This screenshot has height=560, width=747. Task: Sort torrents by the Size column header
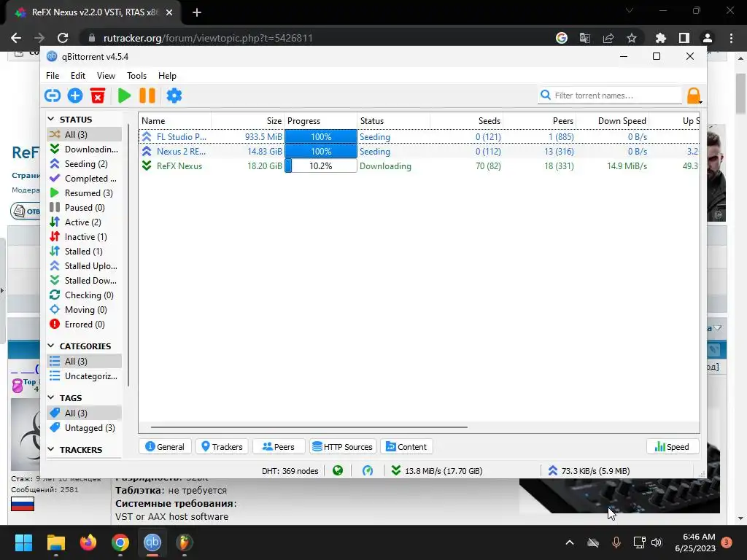[x=248, y=121]
